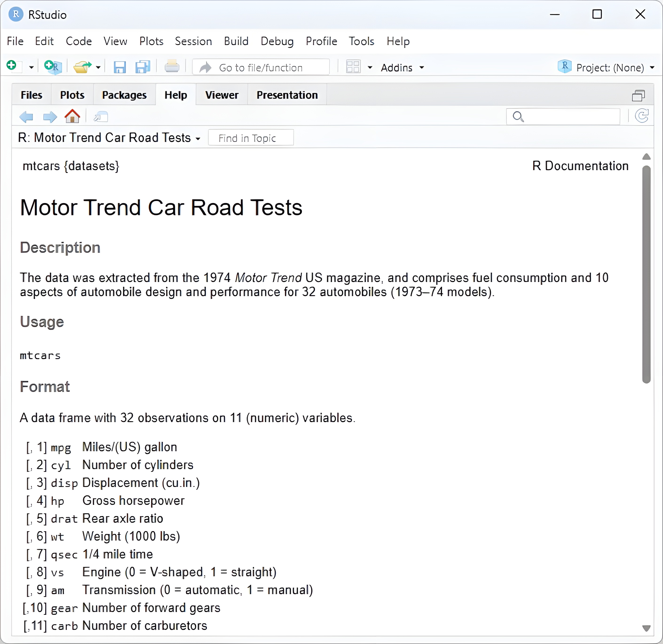Image resolution: width=663 pixels, height=644 pixels.
Task: Open the Session menu
Action: (x=193, y=41)
